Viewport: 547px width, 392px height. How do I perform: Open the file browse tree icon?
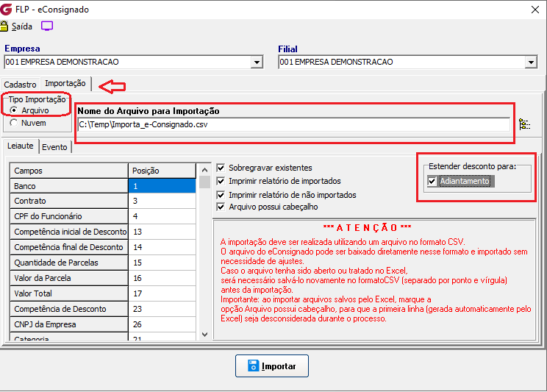tap(524, 124)
